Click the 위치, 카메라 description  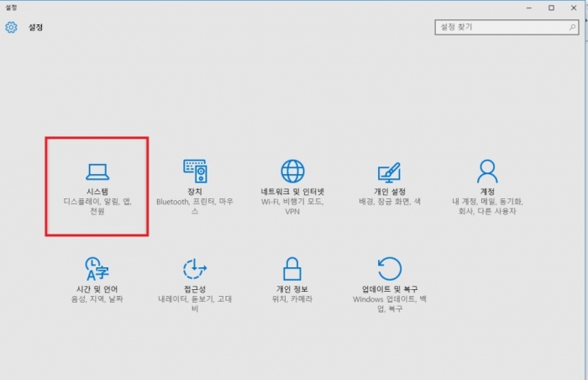pos(292,299)
